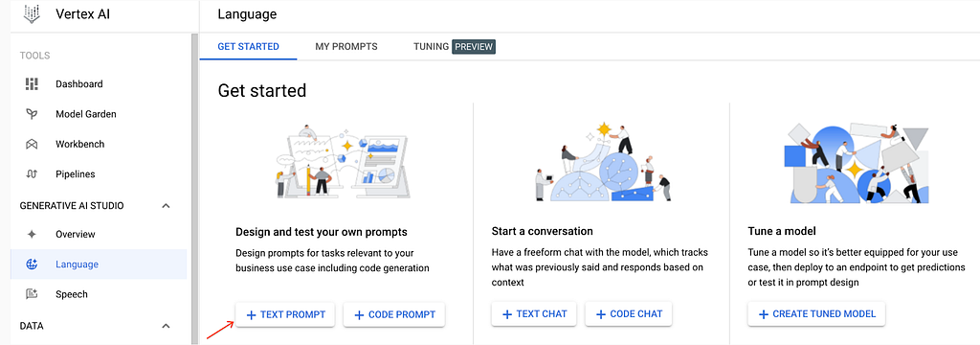Collapse the Data section chevron
The height and width of the screenshot is (345, 980).
coord(166,326)
